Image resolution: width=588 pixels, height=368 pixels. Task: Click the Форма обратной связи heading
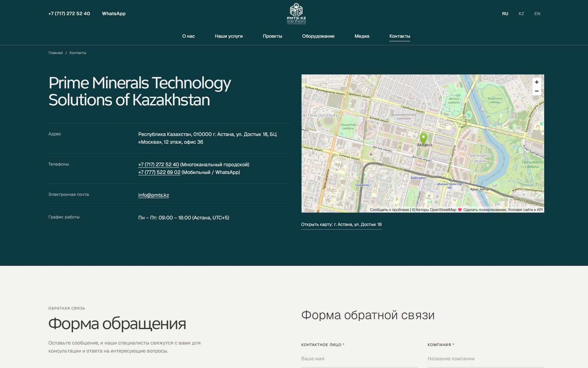point(368,315)
